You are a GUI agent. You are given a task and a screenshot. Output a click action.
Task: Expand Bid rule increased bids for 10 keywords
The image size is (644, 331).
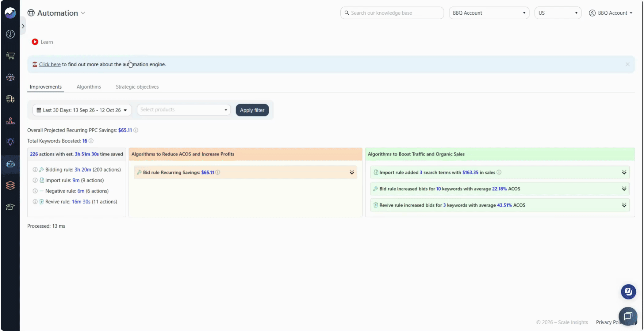point(500,189)
